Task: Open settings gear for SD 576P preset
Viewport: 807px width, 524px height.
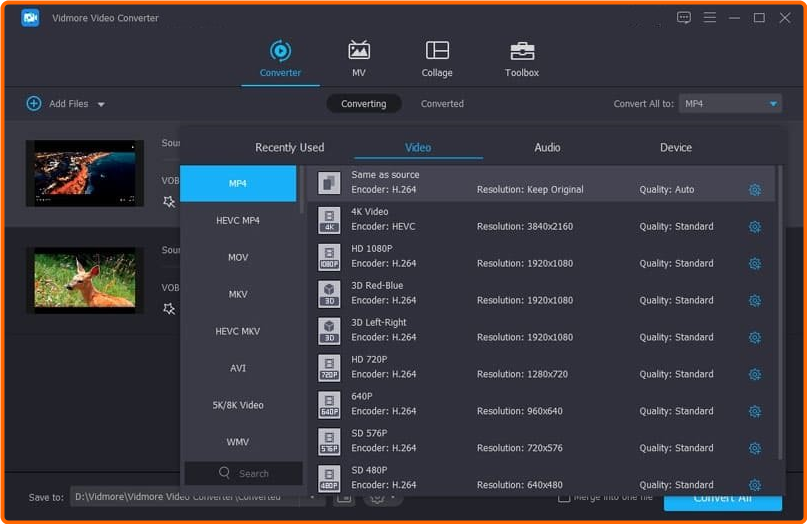Action: 755,448
